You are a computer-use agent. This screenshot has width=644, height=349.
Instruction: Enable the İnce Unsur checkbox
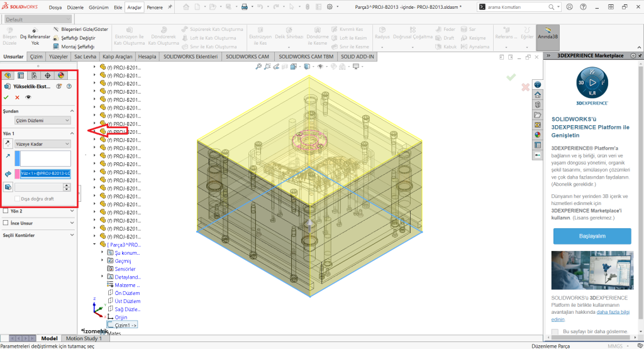pyautogui.click(x=6, y=223)
